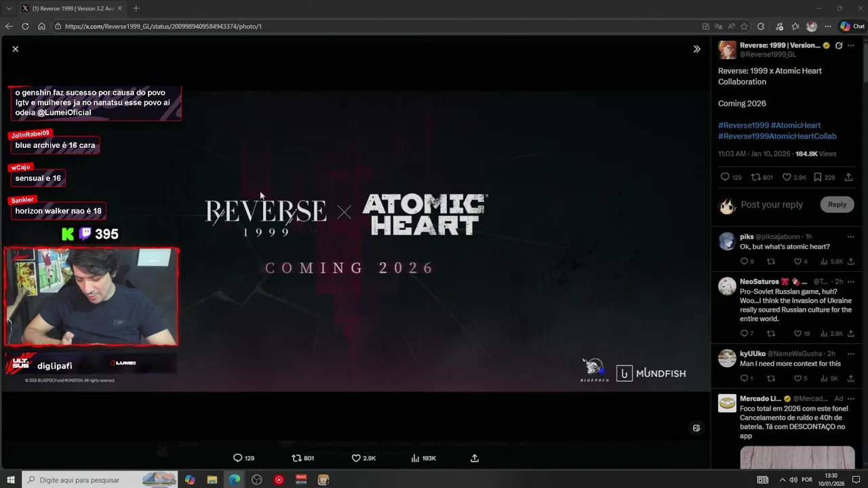This screenshot has height=488, width=868.
Task: Click the share icon below the photo
Action: click(475, 458)
